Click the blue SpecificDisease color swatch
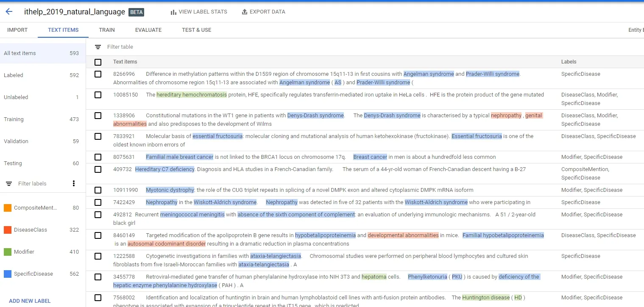 coord(8,274)
